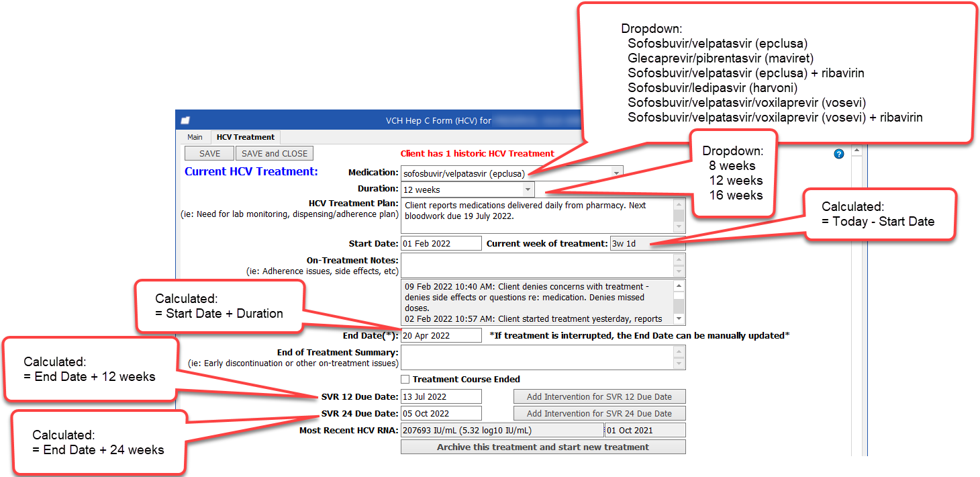The height and width of the screenshot is (477, 980).
Task: Click the SAVE button
Action: coord(209,153)
